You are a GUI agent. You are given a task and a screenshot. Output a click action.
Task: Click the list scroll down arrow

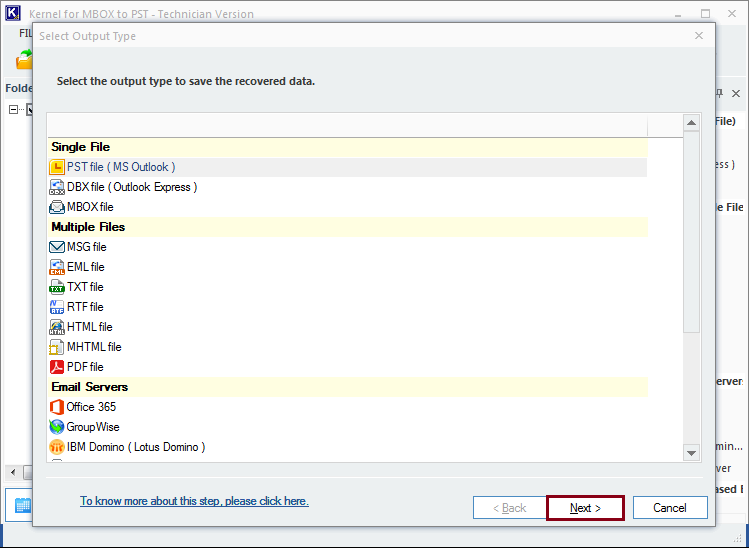pos(691,453)
